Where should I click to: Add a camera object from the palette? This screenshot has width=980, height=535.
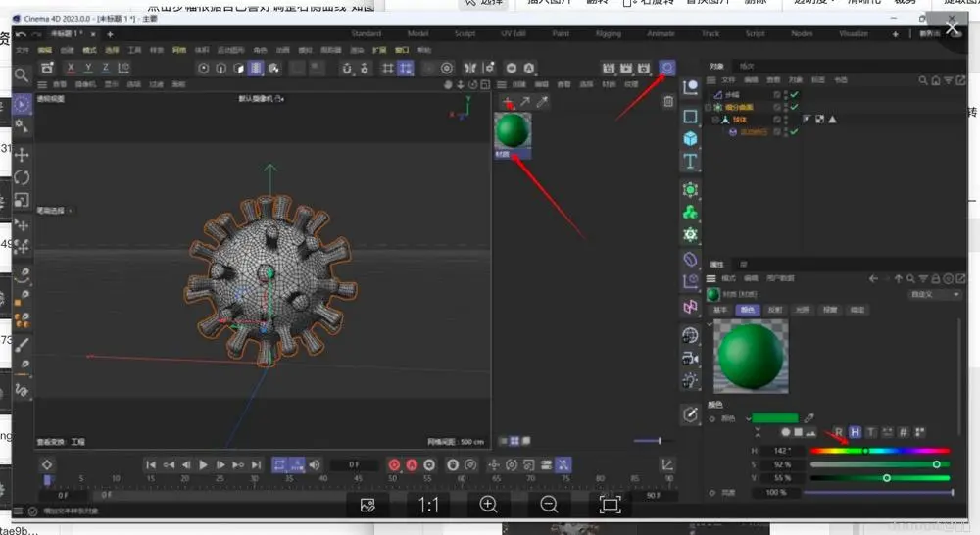[x=690, y=358]
